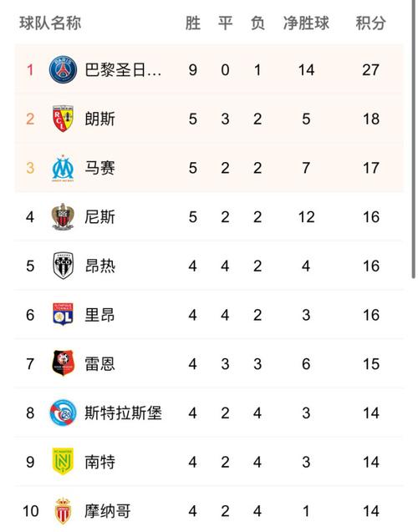Click the RC Lens team logo
Viewport: 418px width, 532px height.
(x=63, y=119)
